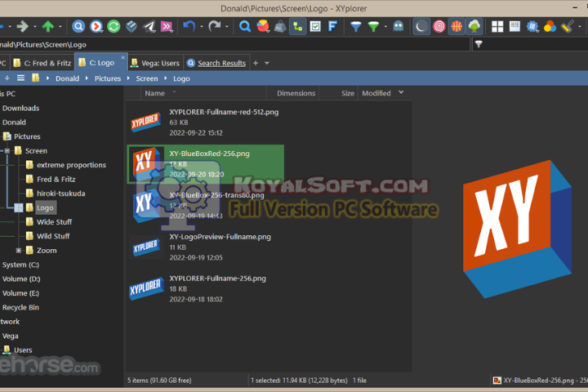Click the large XY logo preview image

click(518, 229)
